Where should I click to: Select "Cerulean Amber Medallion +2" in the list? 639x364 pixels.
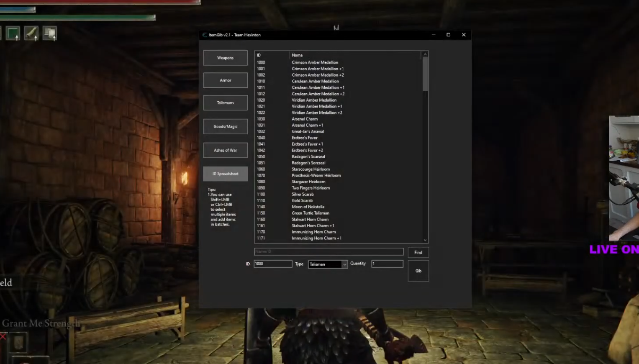point(338,94)
